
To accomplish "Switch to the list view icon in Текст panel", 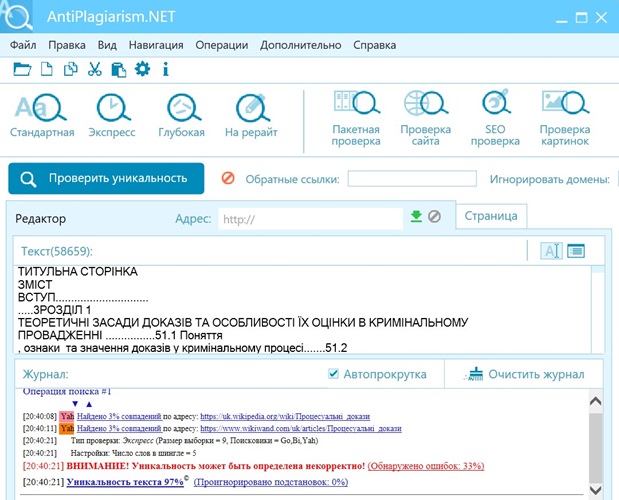I will [x=576, y=251].
